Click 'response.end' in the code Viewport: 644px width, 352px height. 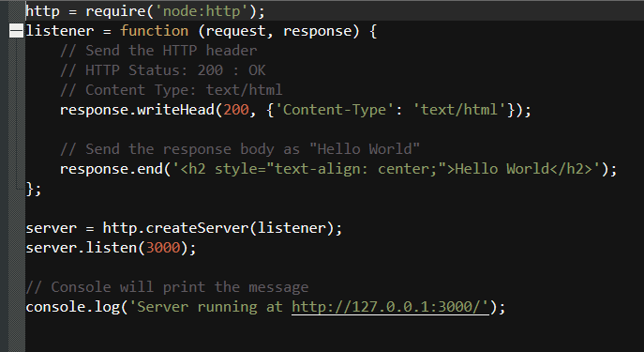point(112,169)
